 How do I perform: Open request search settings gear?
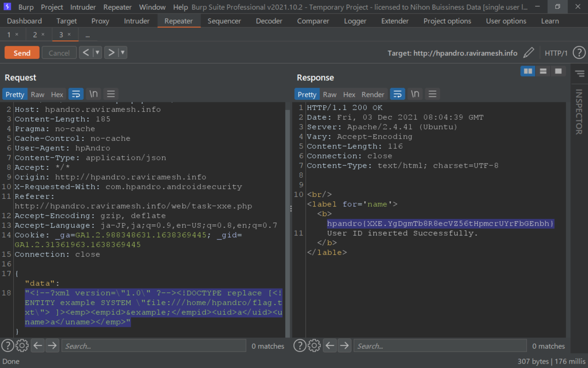pos(22,345)
